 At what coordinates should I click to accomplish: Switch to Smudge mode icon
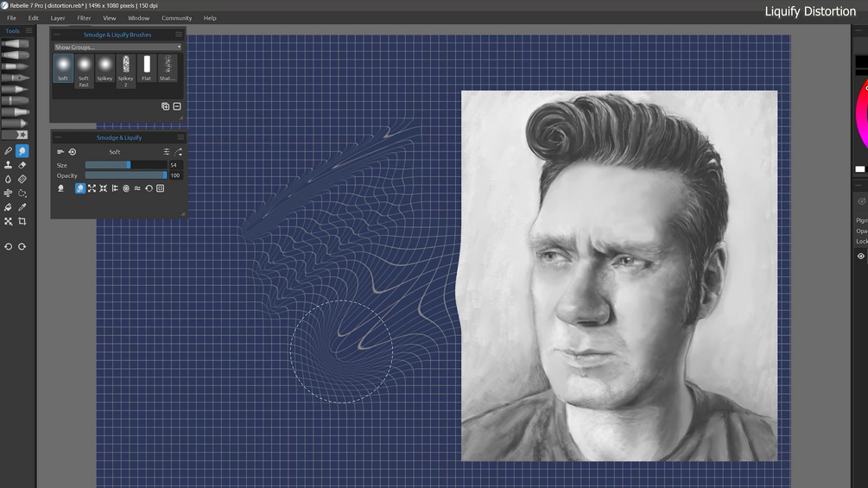point(61,188)
